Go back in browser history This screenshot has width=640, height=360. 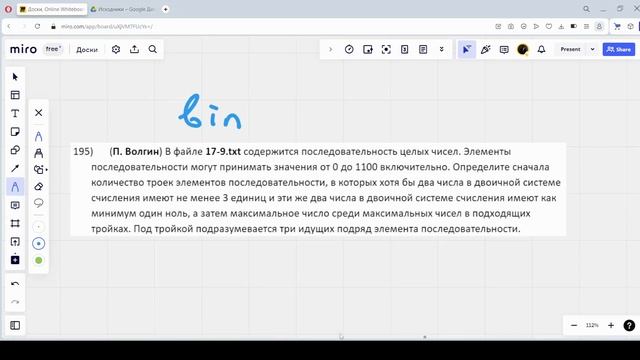point(9,27)
